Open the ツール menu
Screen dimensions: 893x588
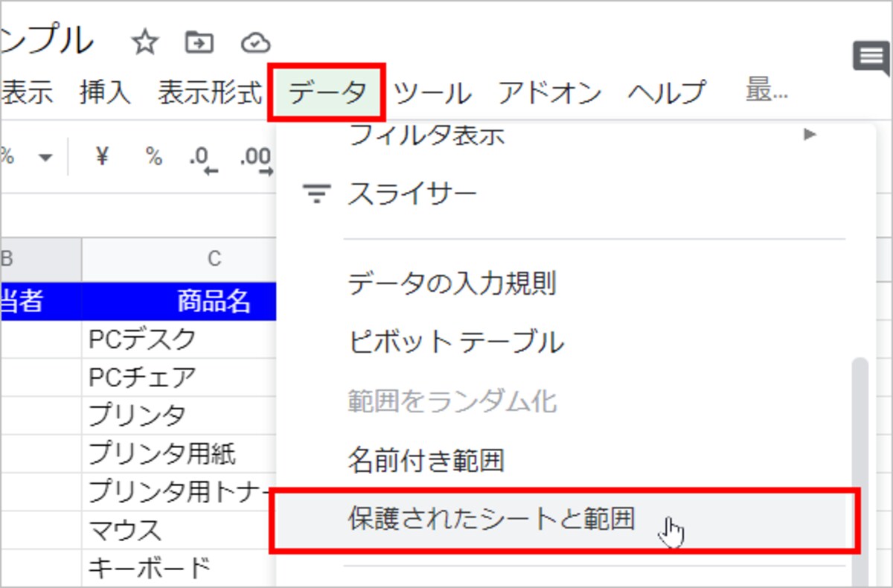pos(432,93)
